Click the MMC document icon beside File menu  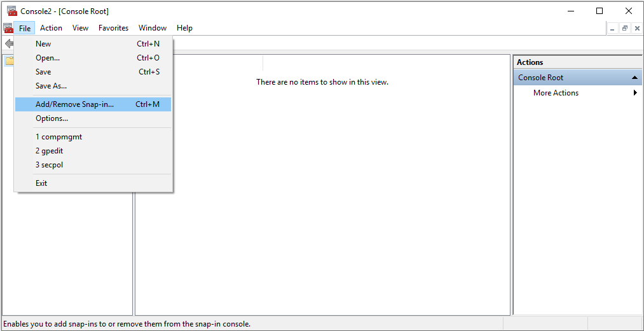(8, 28)
